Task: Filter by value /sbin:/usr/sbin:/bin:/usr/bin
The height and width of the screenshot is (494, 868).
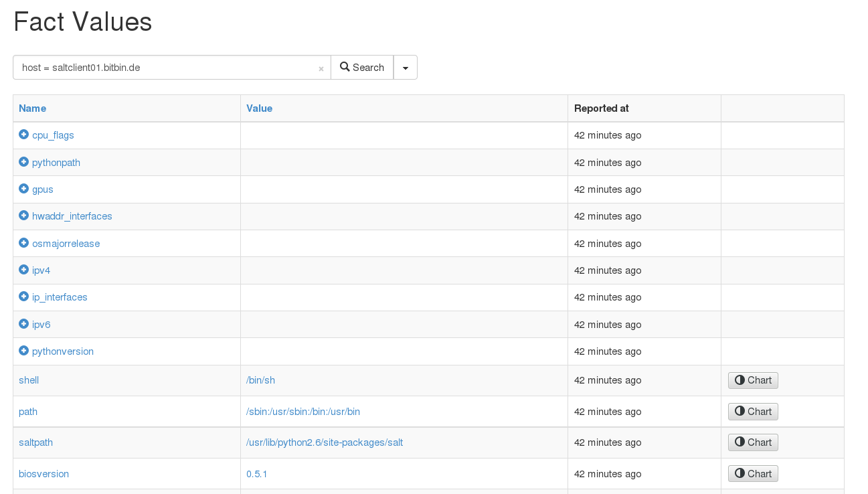Action: 303,412
